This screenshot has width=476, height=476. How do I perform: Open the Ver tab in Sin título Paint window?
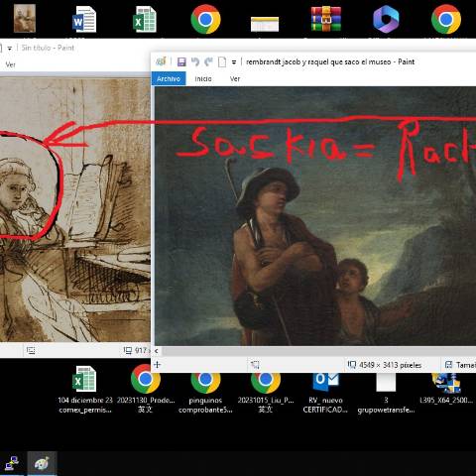[10, 64]
